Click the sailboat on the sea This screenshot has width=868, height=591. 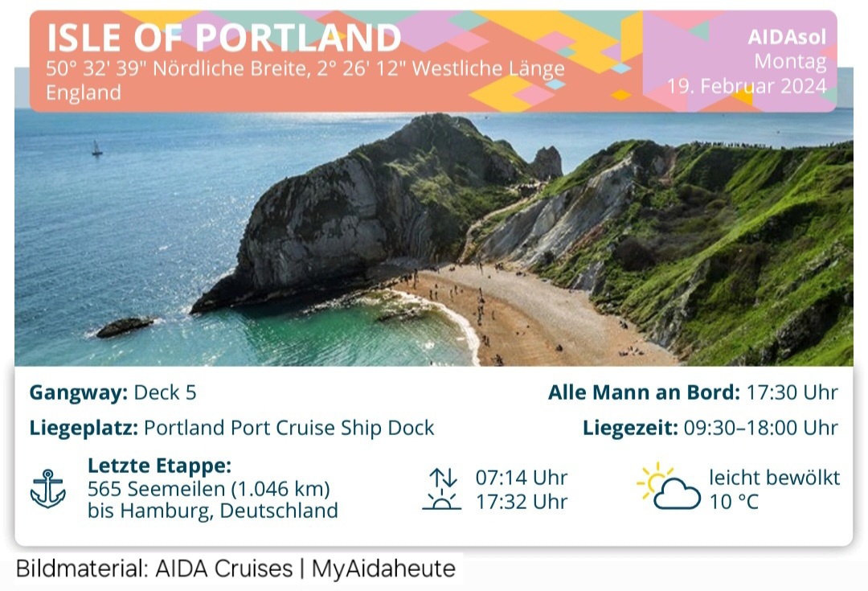(x=97, y=148)
